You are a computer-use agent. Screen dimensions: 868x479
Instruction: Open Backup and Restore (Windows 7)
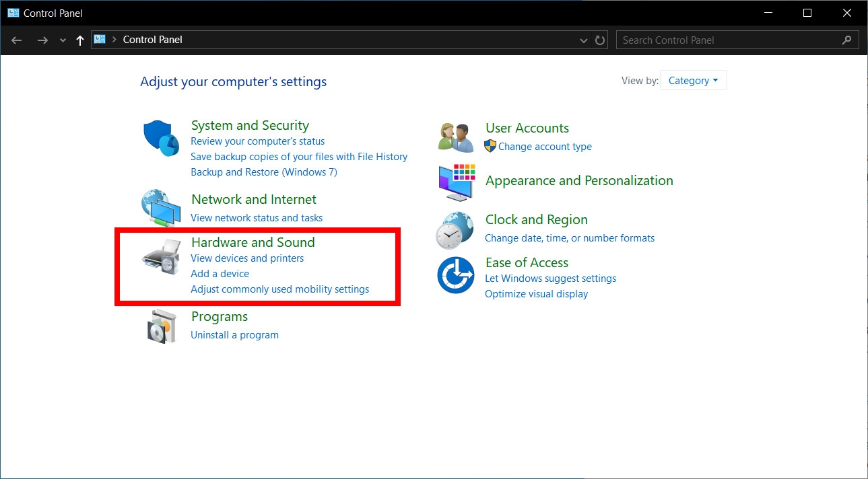coord(264,172)
